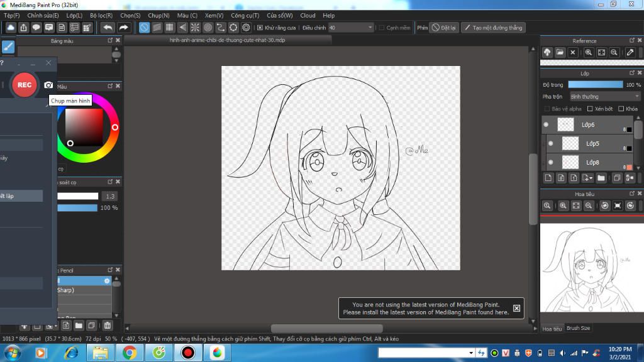Screen dimensions: 644x362
Task: Open reference image from cloud icon
Action: (x=547, y=53)
